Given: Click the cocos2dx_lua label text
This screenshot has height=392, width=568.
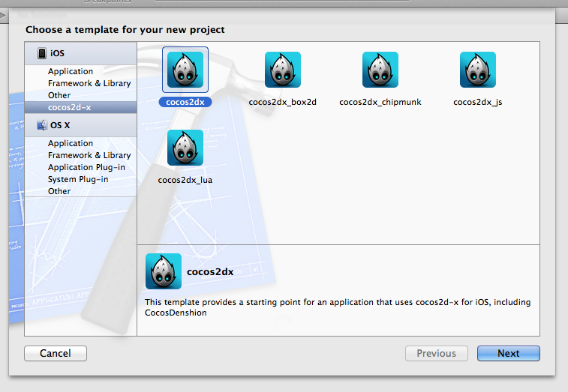Looking at the screenshot, I should tap(185, 180).
